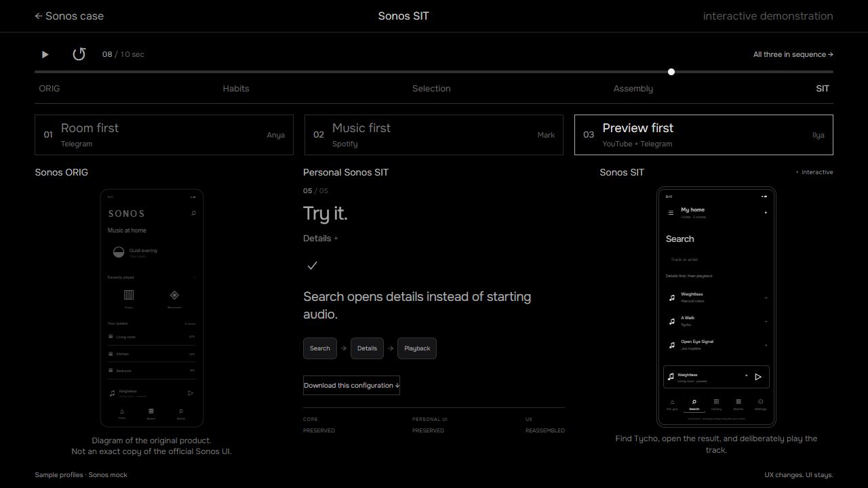Expand SIT mini player with caret
The image size is (868, 488).
[746, 376]
